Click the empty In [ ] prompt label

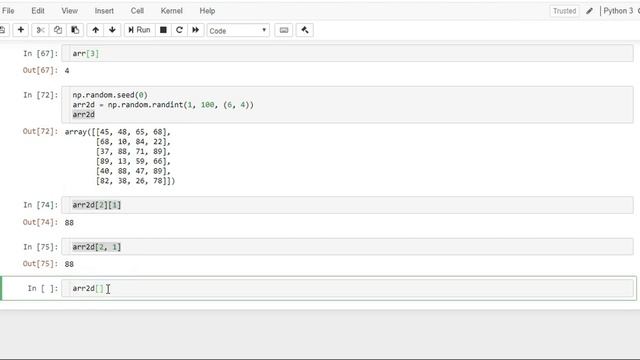[43, 288]
